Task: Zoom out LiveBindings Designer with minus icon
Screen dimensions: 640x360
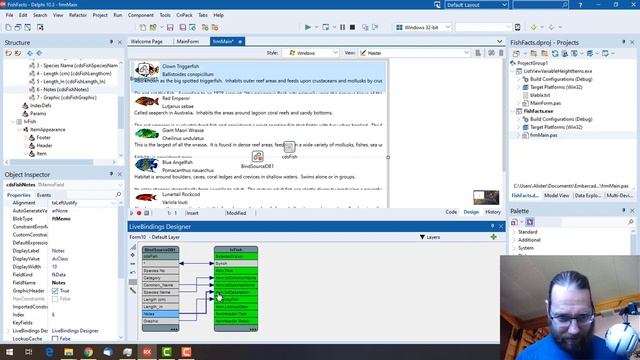Action: coord(133,264)
